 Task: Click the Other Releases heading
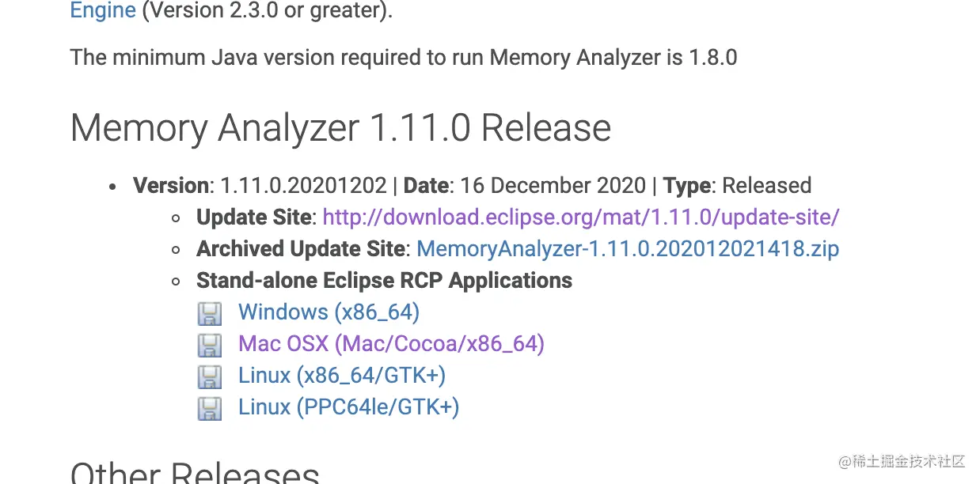point(195,473)
